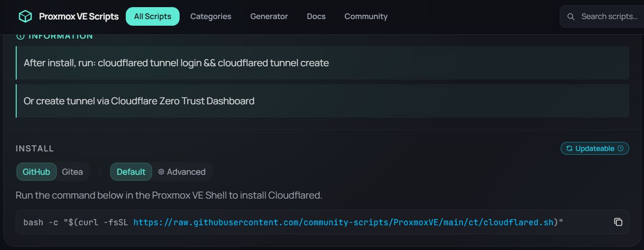Click the bash -c command code block
This screenshot has width=644, height=250.
tap(322, 222)
